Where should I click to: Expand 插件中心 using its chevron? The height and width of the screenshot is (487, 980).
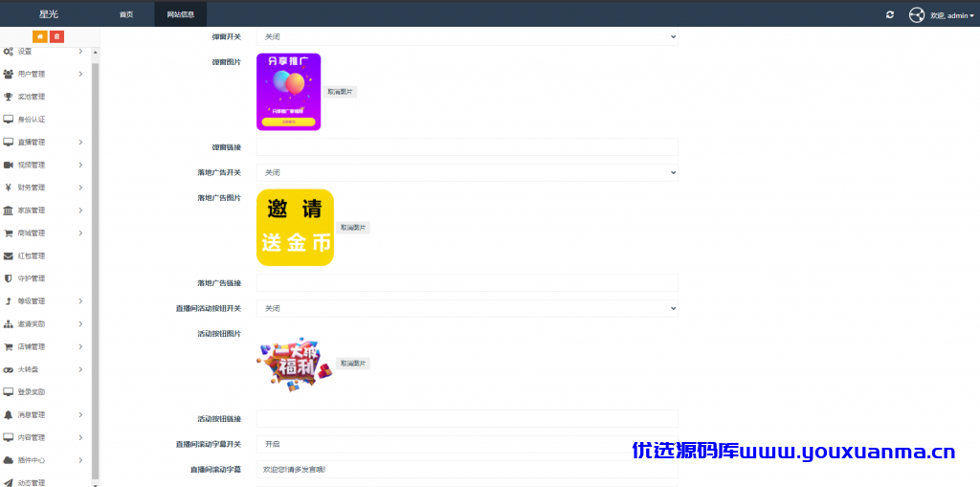click(80, 460)
